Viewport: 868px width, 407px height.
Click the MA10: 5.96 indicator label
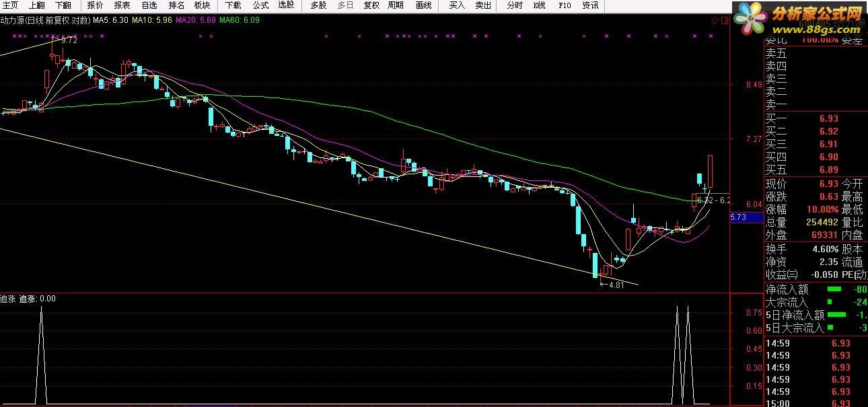[x=151, y=20]
